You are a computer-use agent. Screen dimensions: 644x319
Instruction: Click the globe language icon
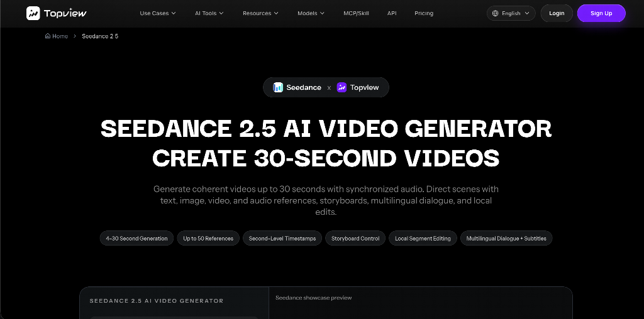(x=496, y=13)
